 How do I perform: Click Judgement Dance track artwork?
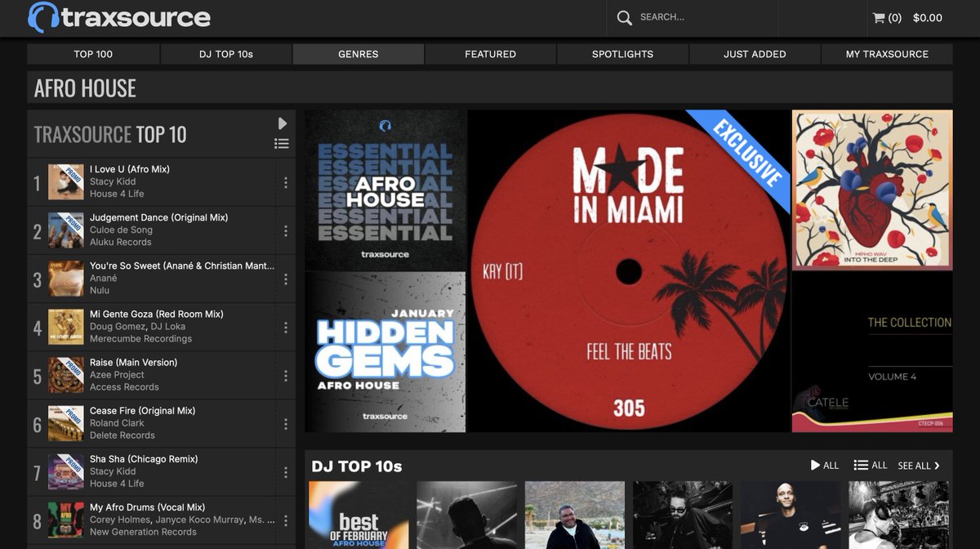(x=66, y=230)
